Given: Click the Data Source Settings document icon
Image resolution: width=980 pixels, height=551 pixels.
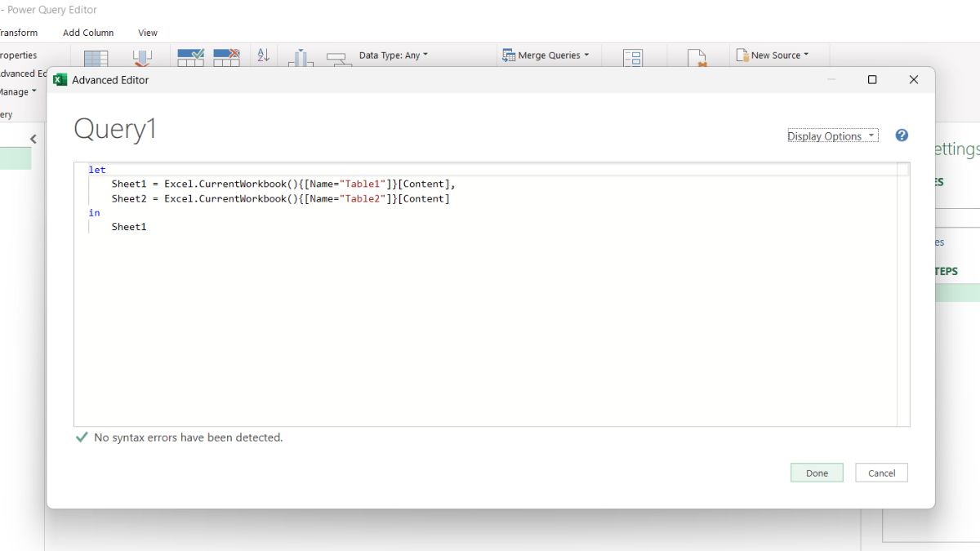Looking at the screenshot, I should point(697,58).
